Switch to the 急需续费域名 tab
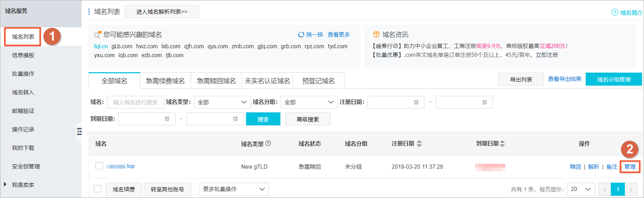This screenshot has height=198, width=644. click(165, 81)
